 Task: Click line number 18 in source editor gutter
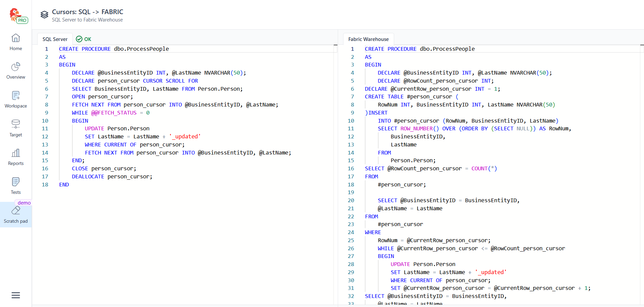[x=45, y=185]
